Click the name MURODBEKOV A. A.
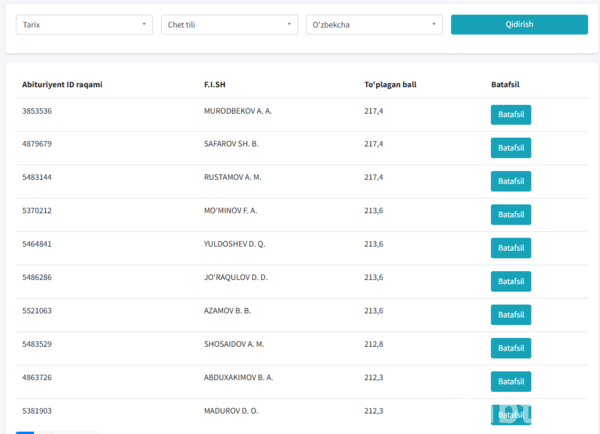Screen dimensions: 600x434 coord(238,111)
